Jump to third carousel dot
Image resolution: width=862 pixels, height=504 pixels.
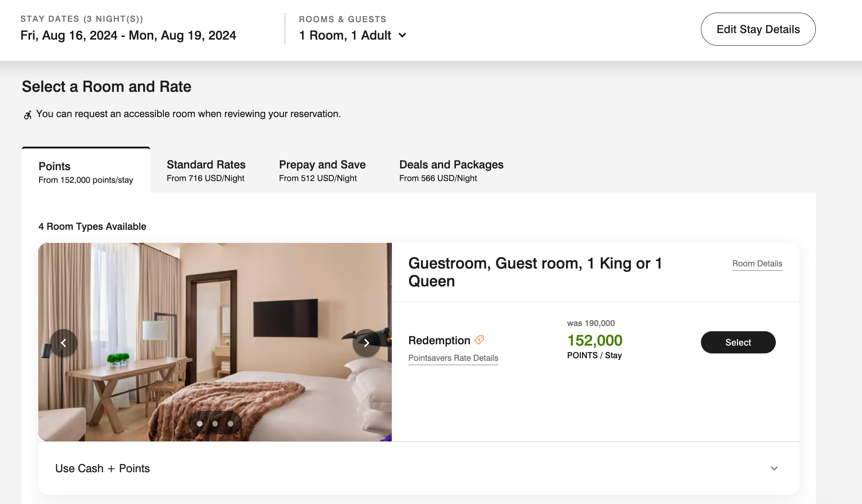coord(230,423)
